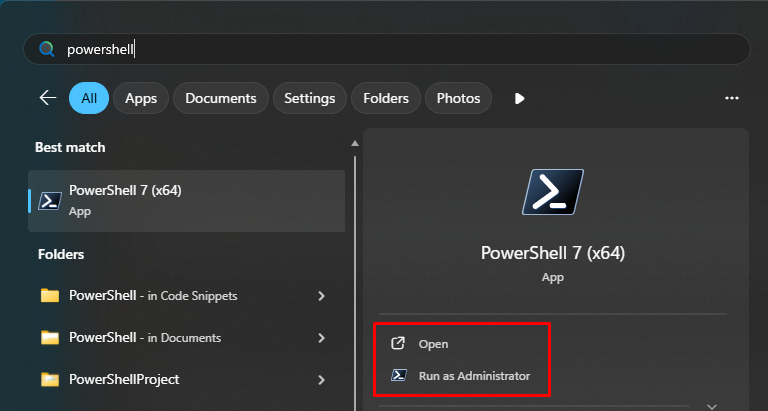Open PowerShell folder in Documents
The height and width of the screenshot is (411, 768).
pyautogui.click(x=187, y=338)
